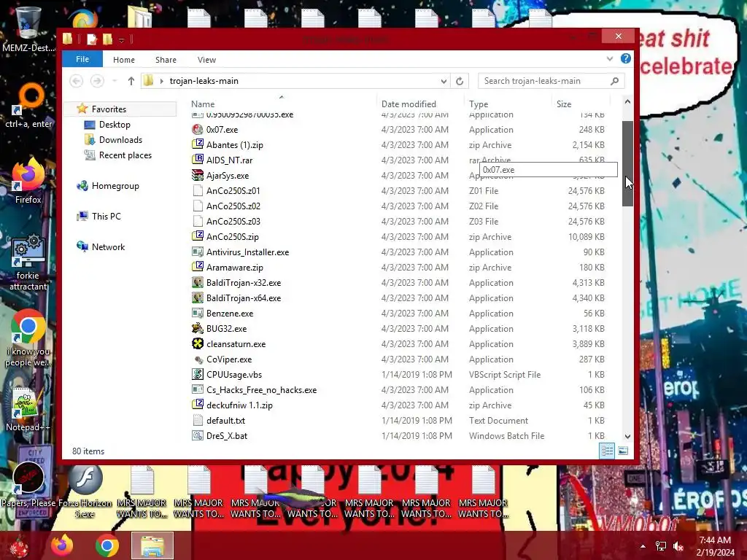Screen dimensions: 747x560
Task: Sort files by Size column
Action: click(564, 104)
